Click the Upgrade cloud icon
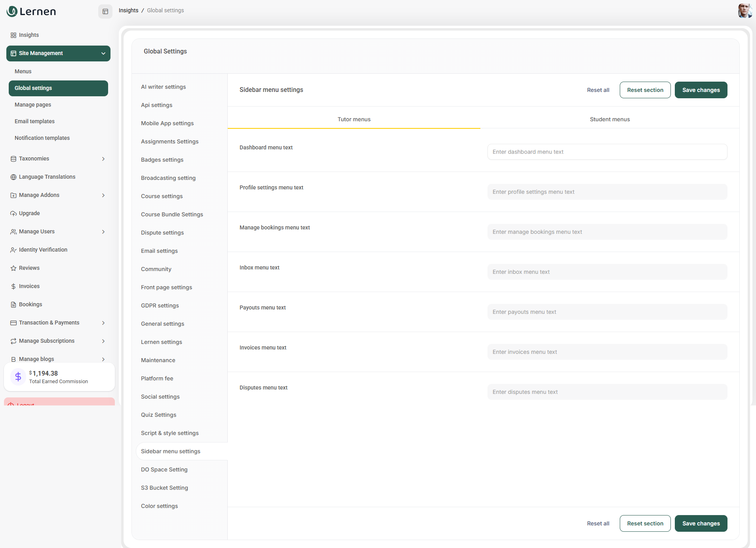The width and height of the screenshot is (756, 548). tap(13, 214)
